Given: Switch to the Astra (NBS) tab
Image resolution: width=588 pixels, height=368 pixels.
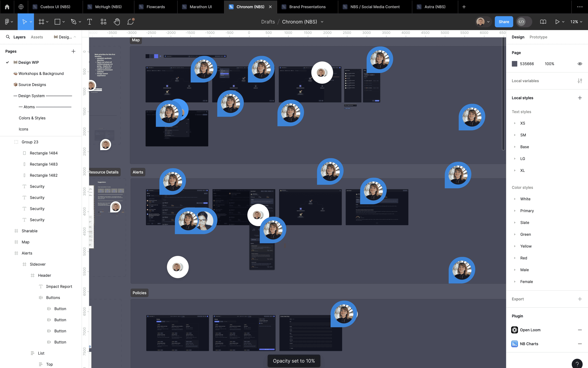Looking at the screenshot, I should pos(435,7).
